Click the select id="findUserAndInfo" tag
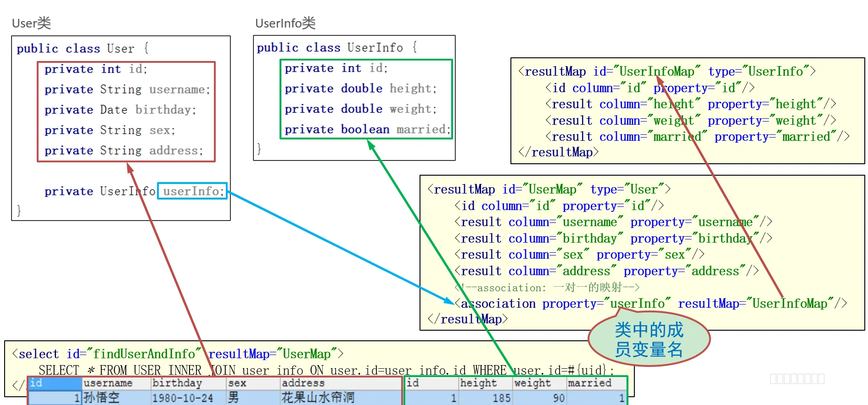 pos(177,354)
